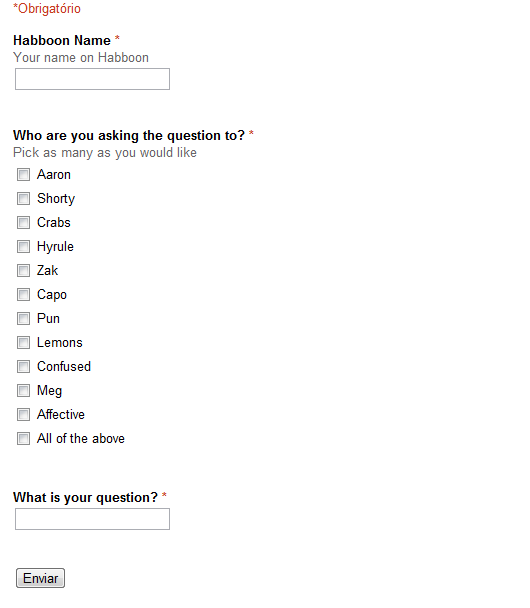Image resolution: width=530 pixels, height=608 pixels.
Task: Tick the Shorty checkbox
Action: pyautogui.click(x=23, y=199)
